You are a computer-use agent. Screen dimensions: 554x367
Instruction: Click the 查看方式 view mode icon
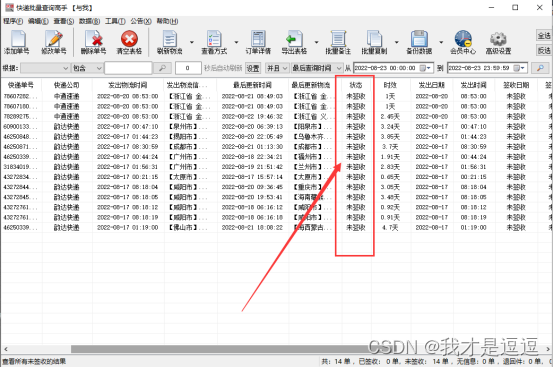pyautogui.click(x=214, y=39)
